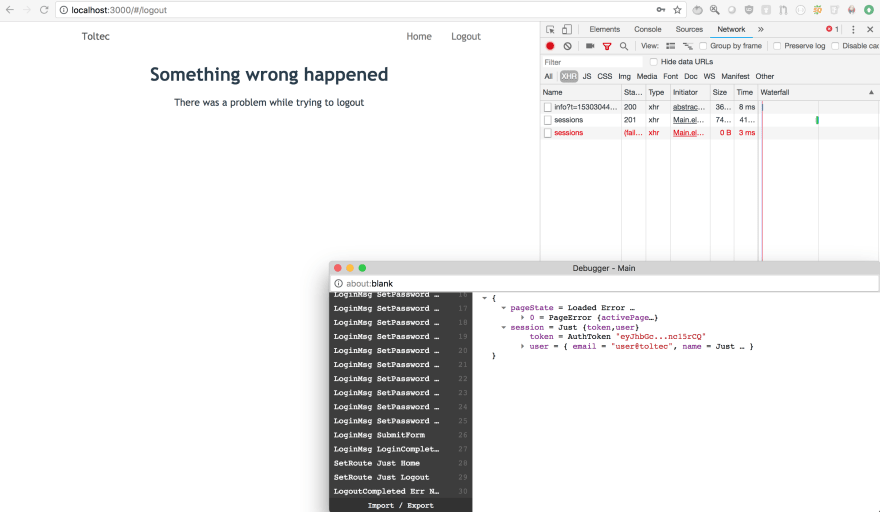This screenshot has width=880, height=512.
Task: Show the network overview view icon
Action: point(688,46)
